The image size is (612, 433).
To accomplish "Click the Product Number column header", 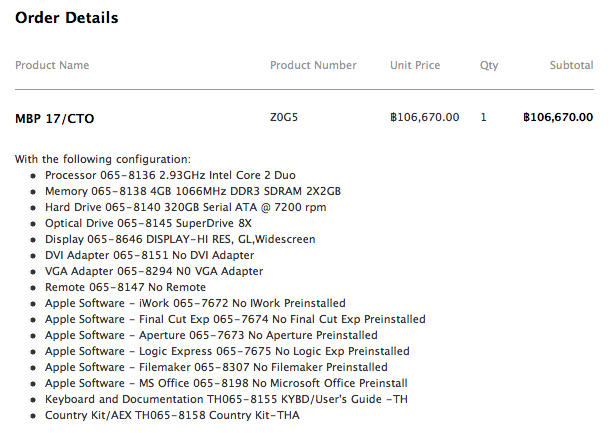I will [x=313, y=66].
